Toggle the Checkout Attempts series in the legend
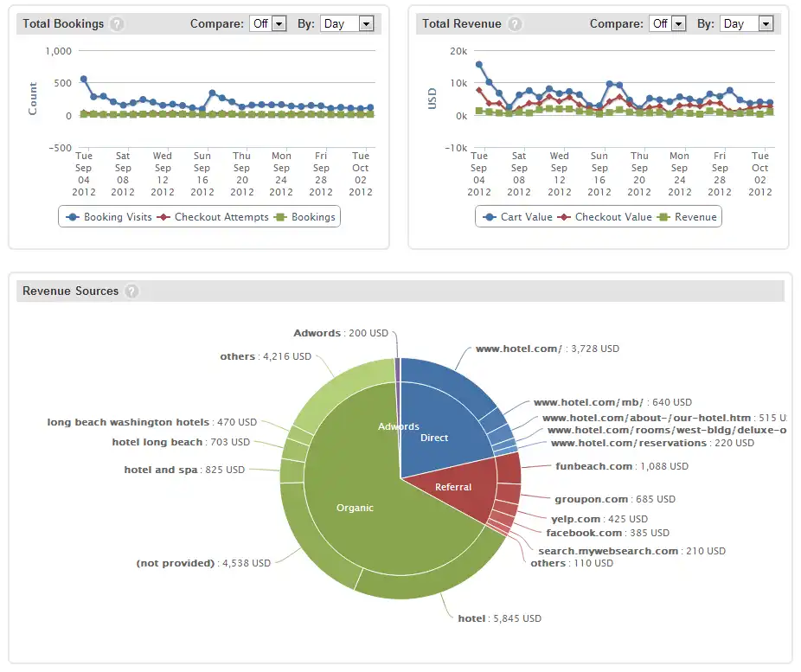 pos(213,217)
